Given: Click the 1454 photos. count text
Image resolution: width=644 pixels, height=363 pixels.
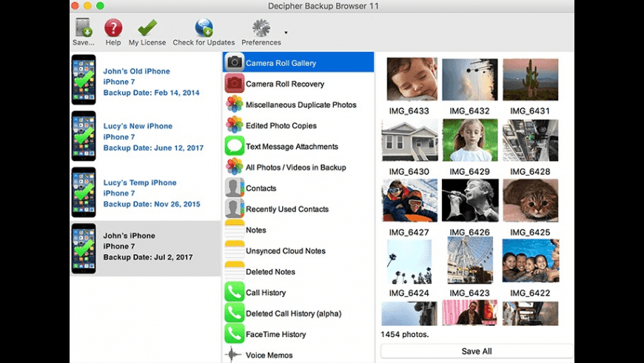Looking at the screenshot, I should click(x=405, y=335).
